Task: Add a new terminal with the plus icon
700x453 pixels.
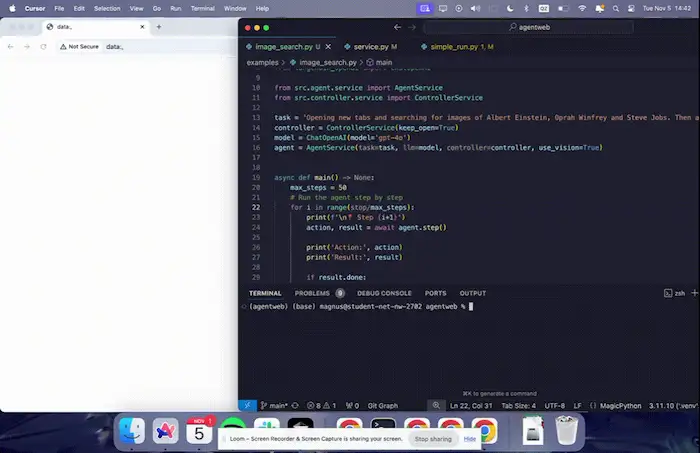Action: 694,293
